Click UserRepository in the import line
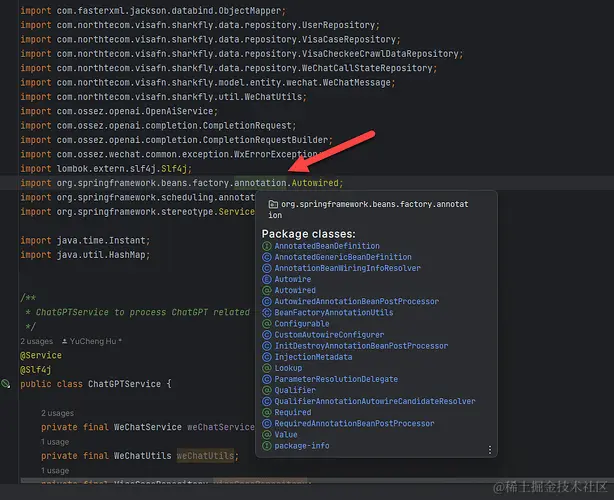 pyautogui.click(x=338, y=25)
